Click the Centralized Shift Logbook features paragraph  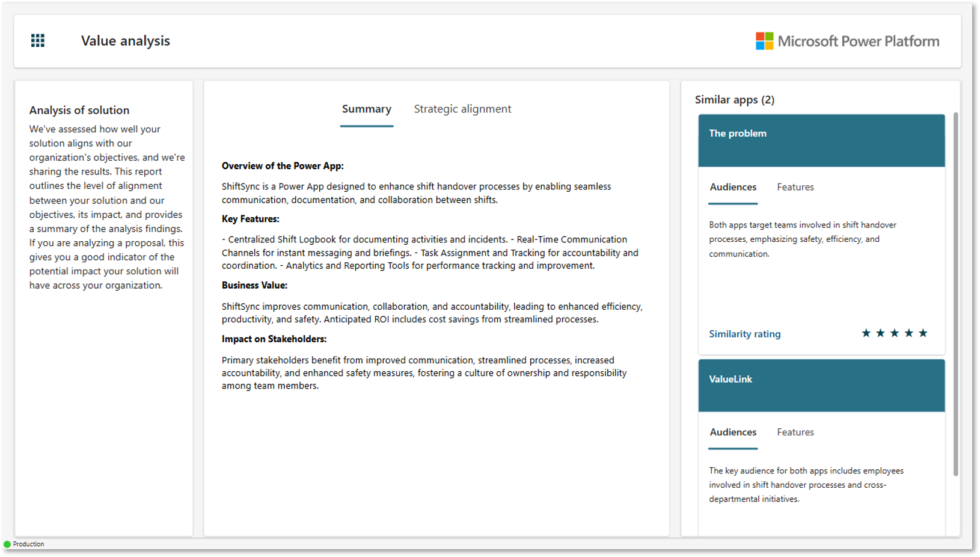pyautogui.click(x=430, y=253)
